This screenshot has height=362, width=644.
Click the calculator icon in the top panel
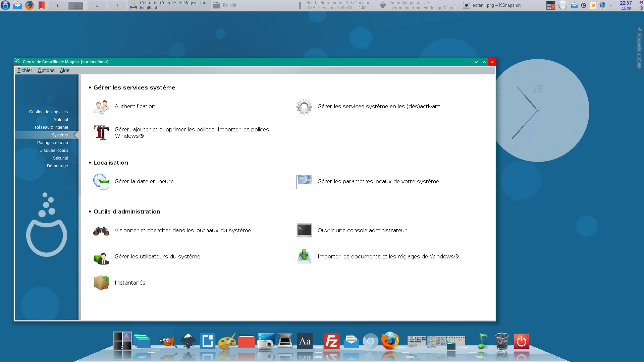pos(551,5)
